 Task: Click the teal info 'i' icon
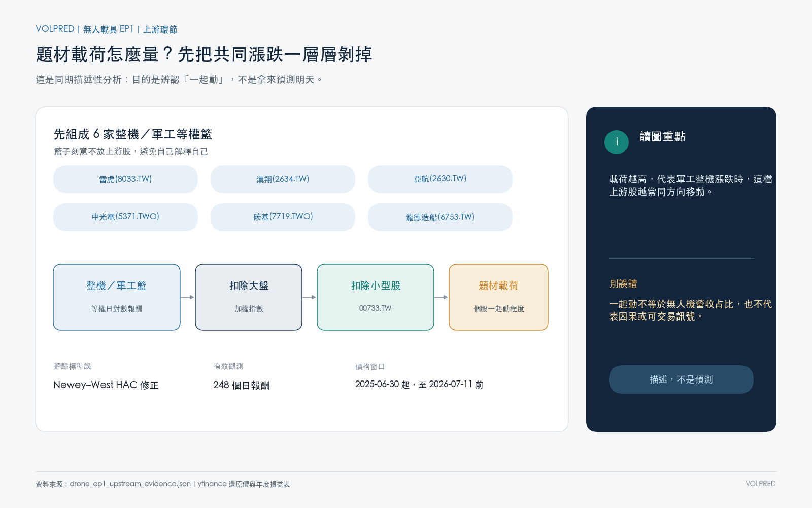(x=617, y=142)
